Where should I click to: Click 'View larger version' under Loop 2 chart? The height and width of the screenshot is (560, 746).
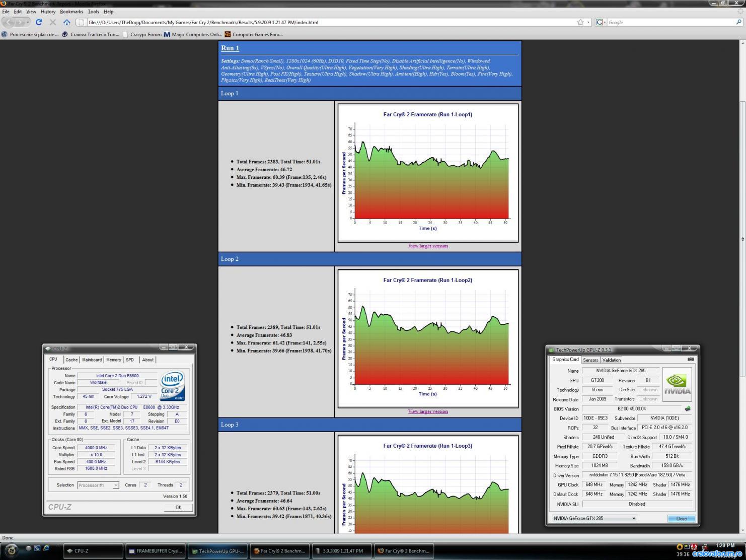pyautogui.click(x=428, y=411)
